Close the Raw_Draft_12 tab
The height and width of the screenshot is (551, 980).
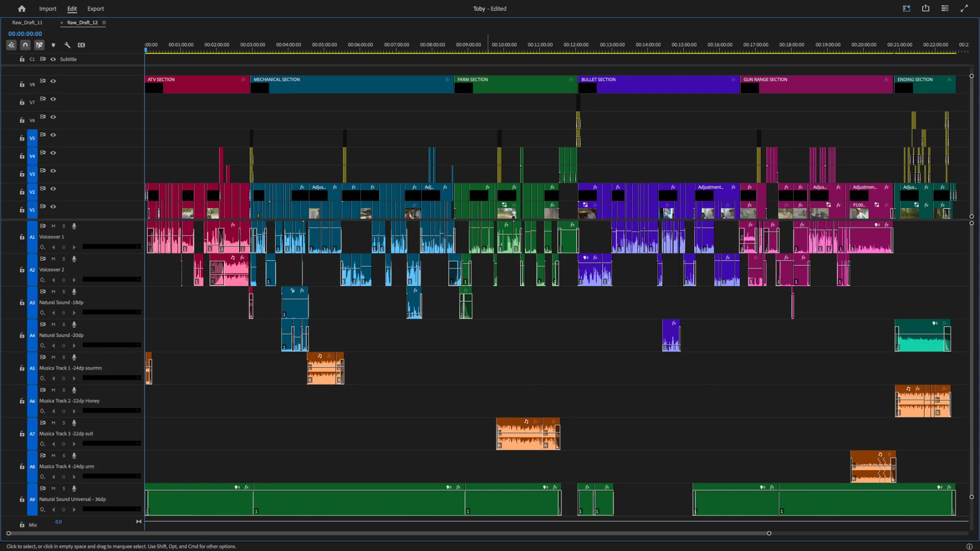click(62, 22)
